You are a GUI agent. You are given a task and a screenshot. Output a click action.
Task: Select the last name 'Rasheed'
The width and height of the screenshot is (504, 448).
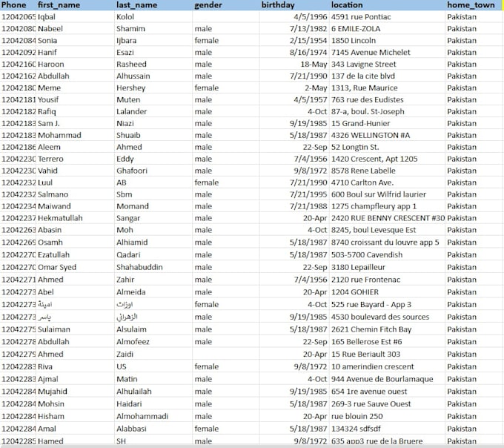tap(131, 65)
